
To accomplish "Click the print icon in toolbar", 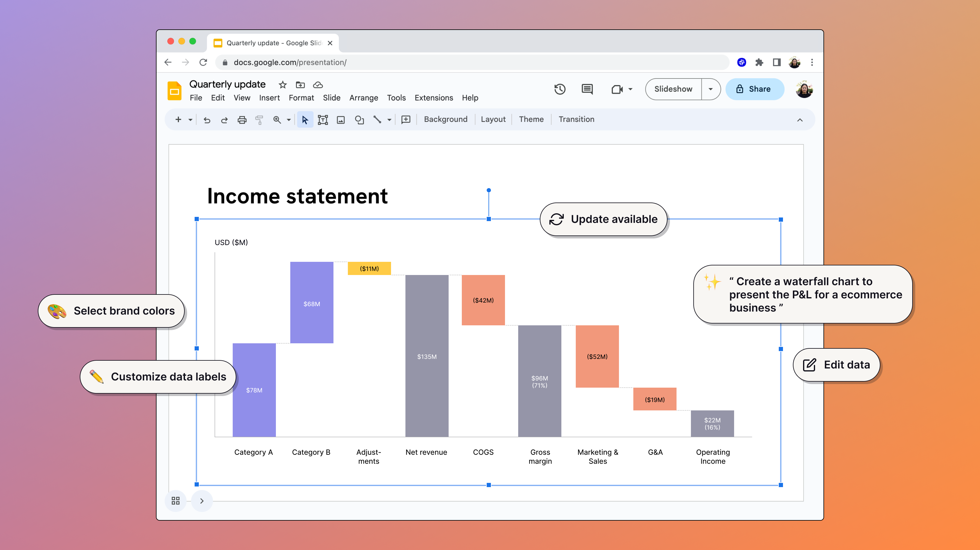I will [x=242, y=120].
